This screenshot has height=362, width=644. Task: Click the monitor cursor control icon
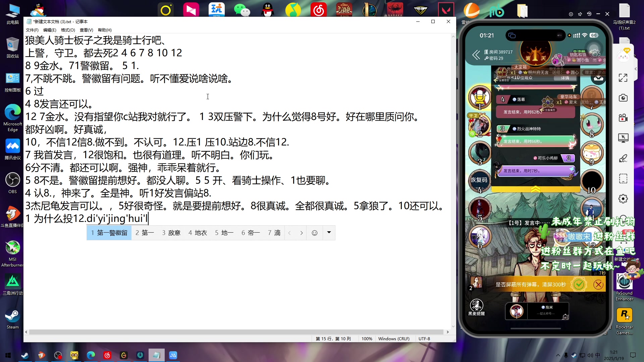[623, 138]
